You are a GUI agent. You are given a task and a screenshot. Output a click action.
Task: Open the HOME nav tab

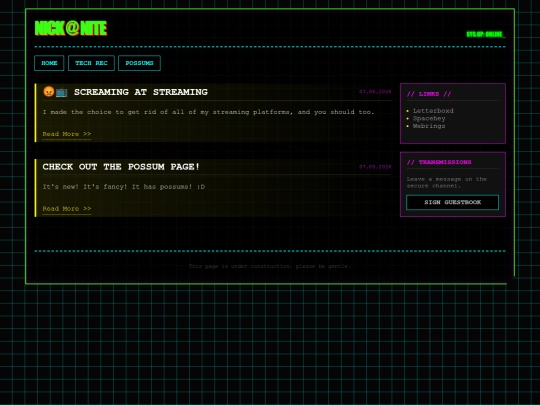(49, 63)
